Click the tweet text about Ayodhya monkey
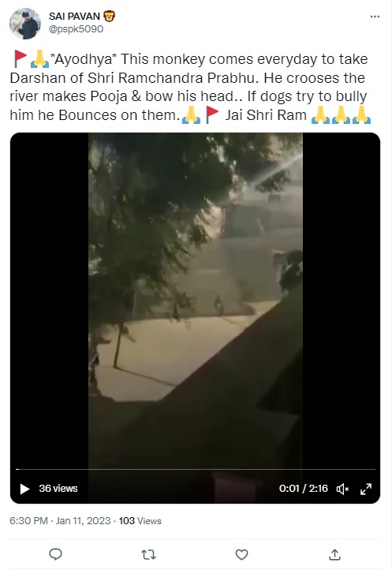This screenshot has height=570, width=392. pyautogui.click(x=190, y=87)
